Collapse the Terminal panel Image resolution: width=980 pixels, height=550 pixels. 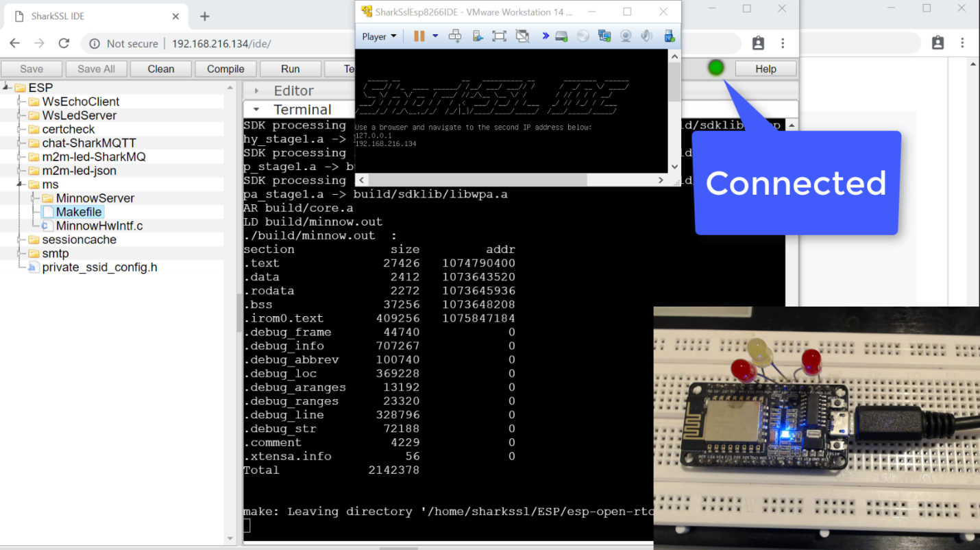coord(257,108)
